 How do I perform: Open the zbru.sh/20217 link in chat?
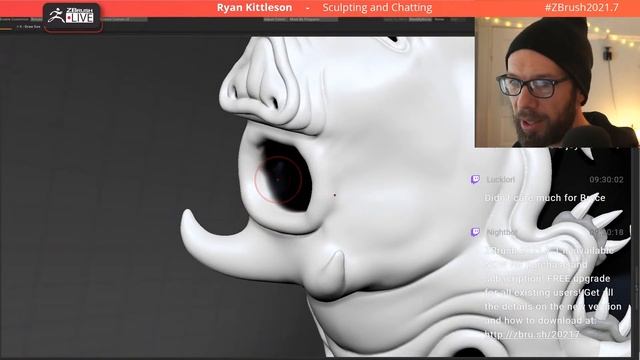532,334
